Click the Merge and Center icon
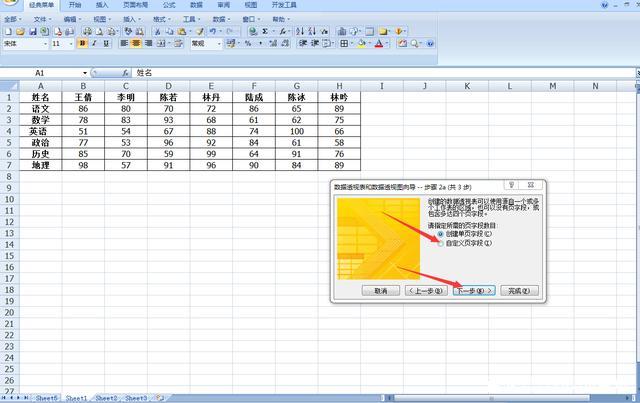This screenshot has width=640, height=403. [x=161, y=43]
